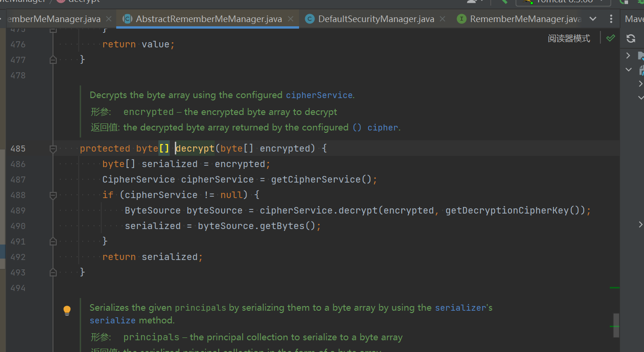The height and width of the screenshot is (352, 644).
Task: Click line number 494 in the gutter
Action: (x=18, y=288)
